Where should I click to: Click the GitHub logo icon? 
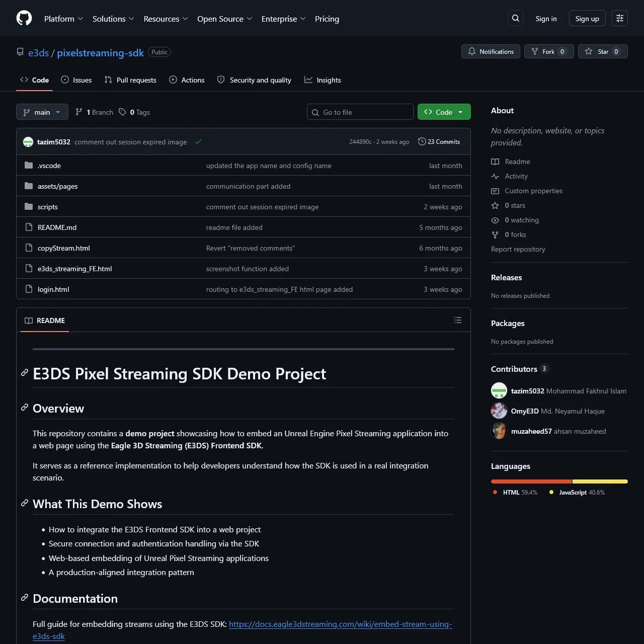(x=24, y=18)
